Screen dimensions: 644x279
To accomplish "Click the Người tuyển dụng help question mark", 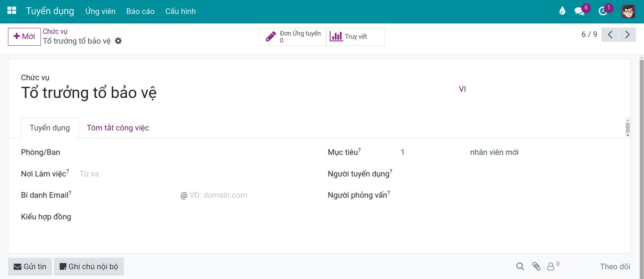I will tap(391, 171).
